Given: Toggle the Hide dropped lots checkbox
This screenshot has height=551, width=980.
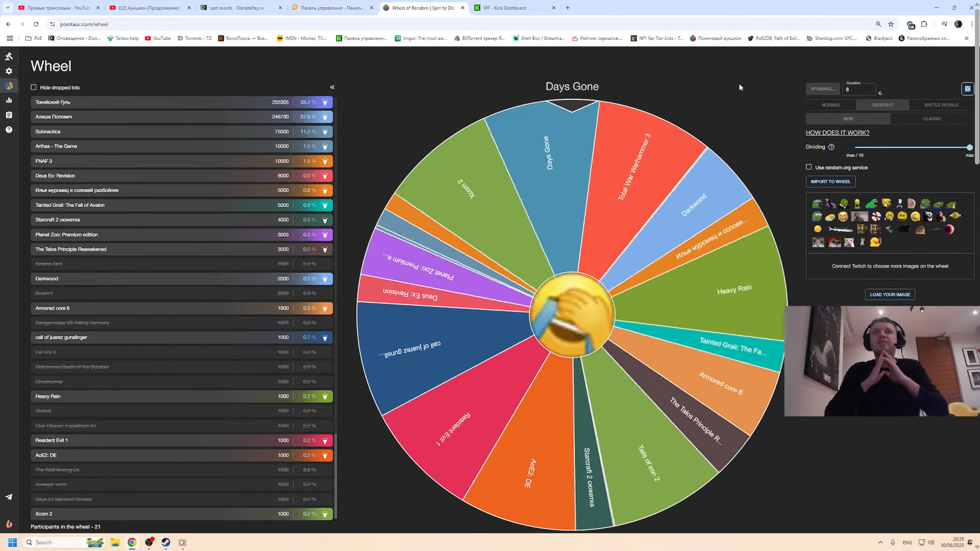Looking at the screenshot, I should 34,87.
